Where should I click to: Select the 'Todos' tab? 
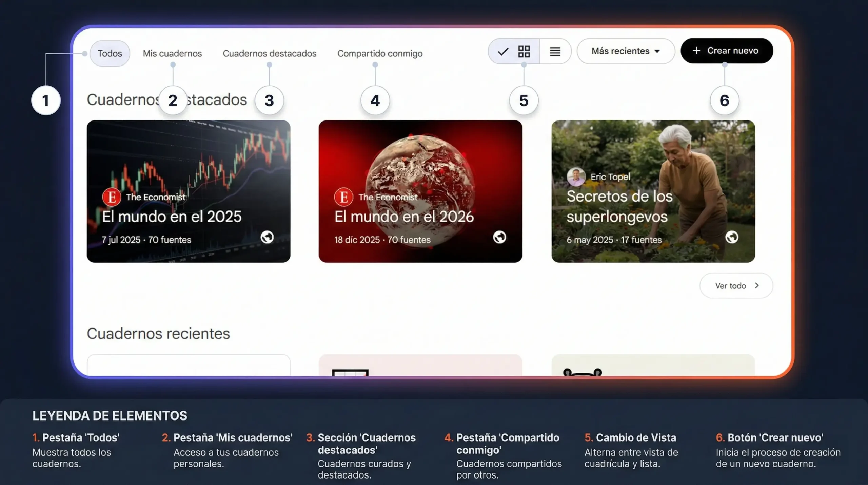[x=110, y=53]
